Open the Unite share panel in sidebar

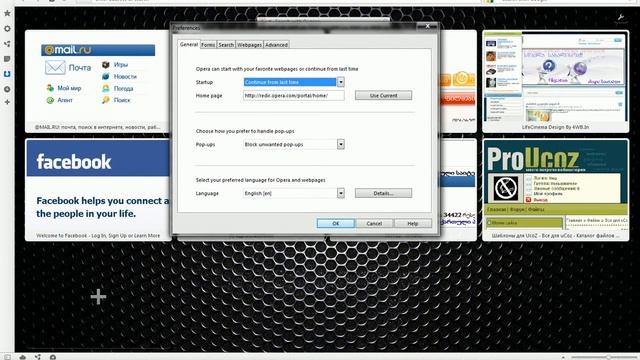click(x=7, y=44)
